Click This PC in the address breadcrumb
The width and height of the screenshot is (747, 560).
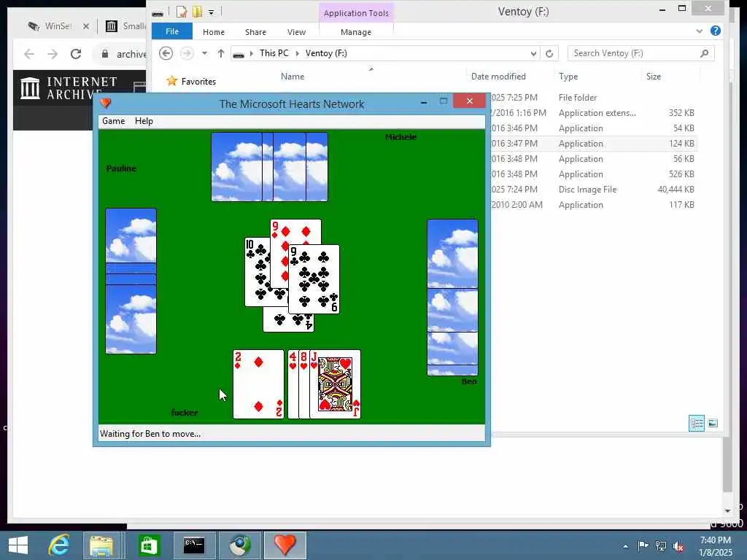point(274,53)
